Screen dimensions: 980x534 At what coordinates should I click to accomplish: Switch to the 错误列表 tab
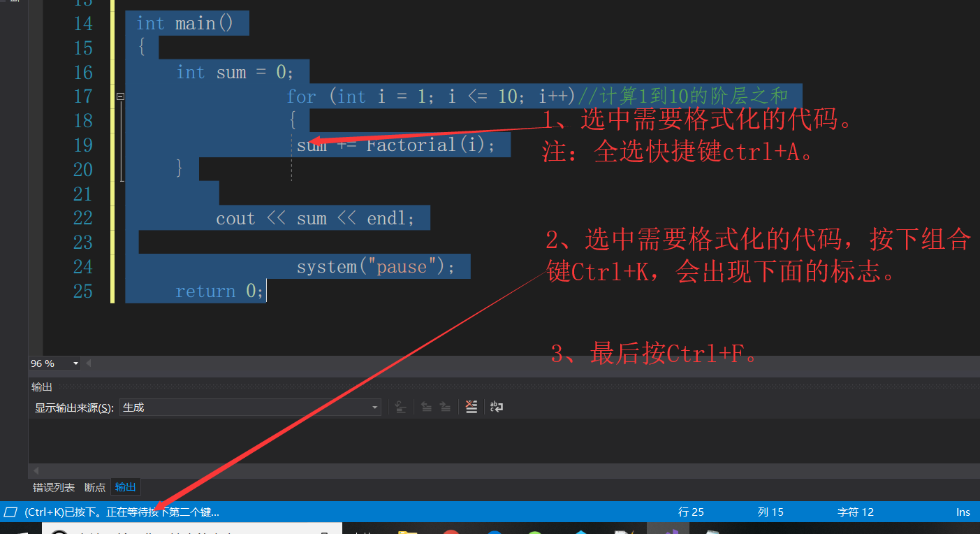coord(54,487)
